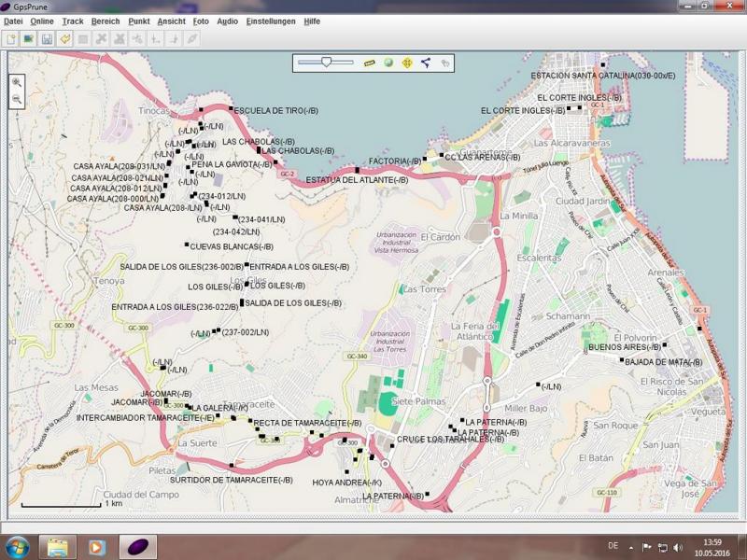Click the open file toolbar icon
747x560 pixels.
11,38
